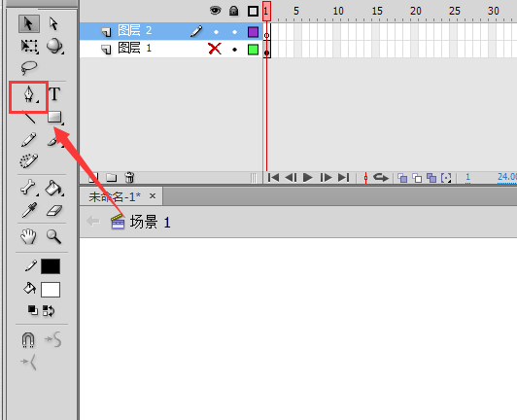Select the Deco tool

pos(29,161)
